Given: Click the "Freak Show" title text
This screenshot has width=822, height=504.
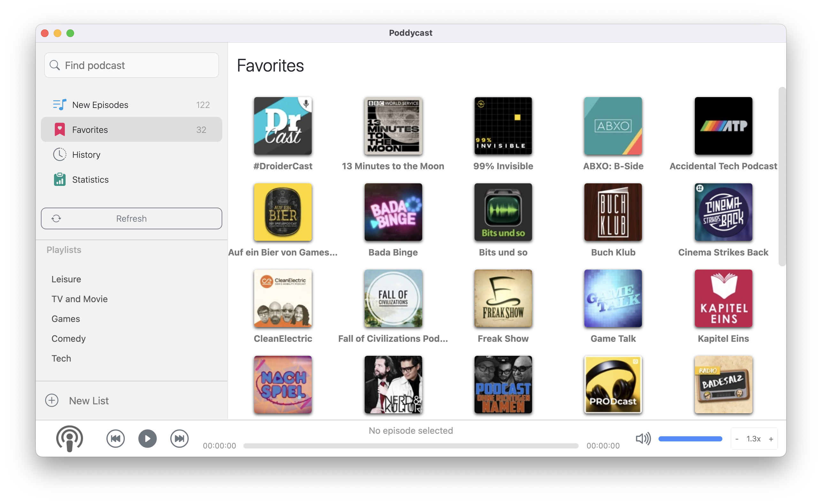Looking at the screenshot, I should [503, 339].
